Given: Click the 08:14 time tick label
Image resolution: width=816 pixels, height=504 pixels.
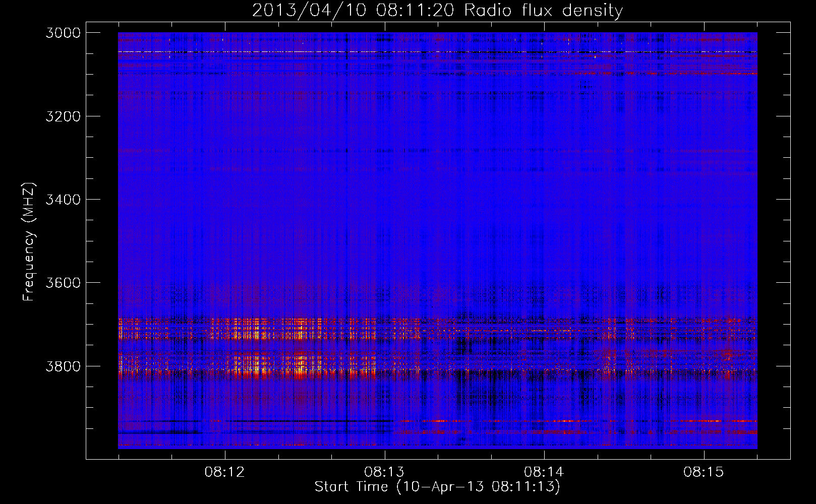Looking at the screenshot, I should [x=544, y=472].
